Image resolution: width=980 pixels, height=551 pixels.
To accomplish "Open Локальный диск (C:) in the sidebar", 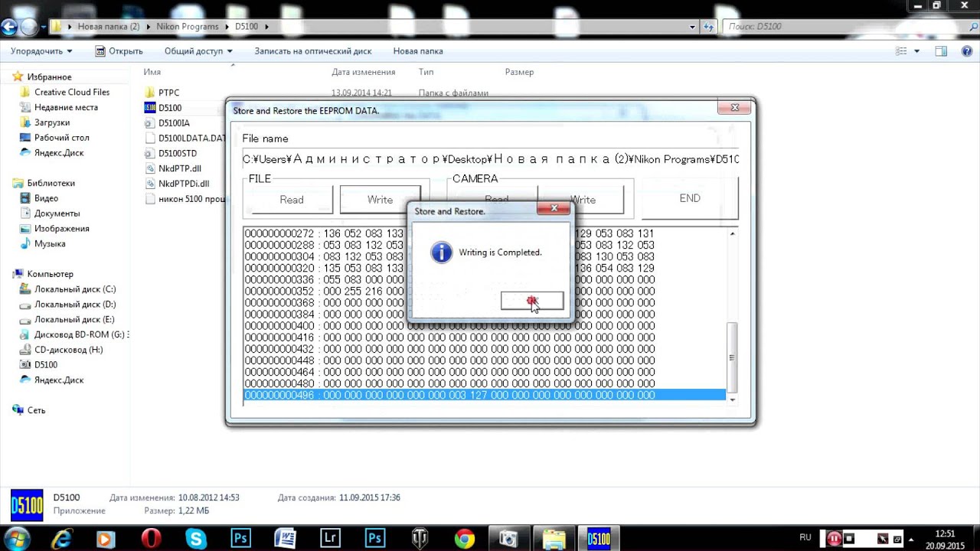I will pyautogui.click(x=75, y=289).
